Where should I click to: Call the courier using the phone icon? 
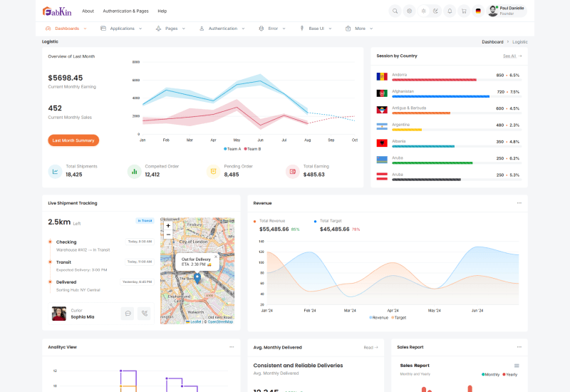[145, 313]
